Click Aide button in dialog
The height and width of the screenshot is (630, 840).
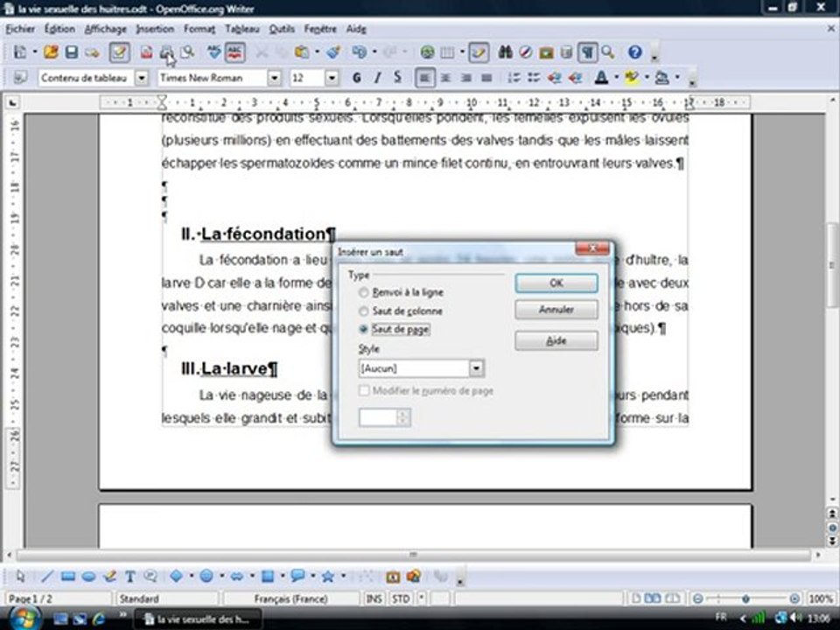556,340
